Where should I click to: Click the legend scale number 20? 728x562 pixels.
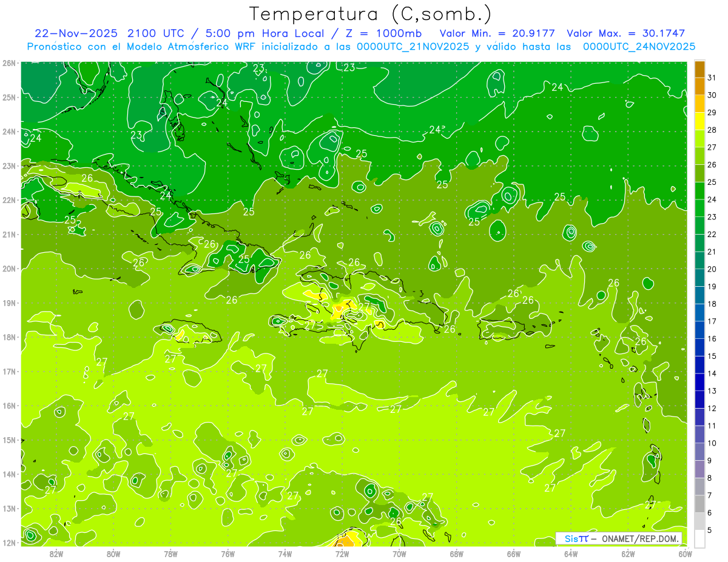pos(712,269)
